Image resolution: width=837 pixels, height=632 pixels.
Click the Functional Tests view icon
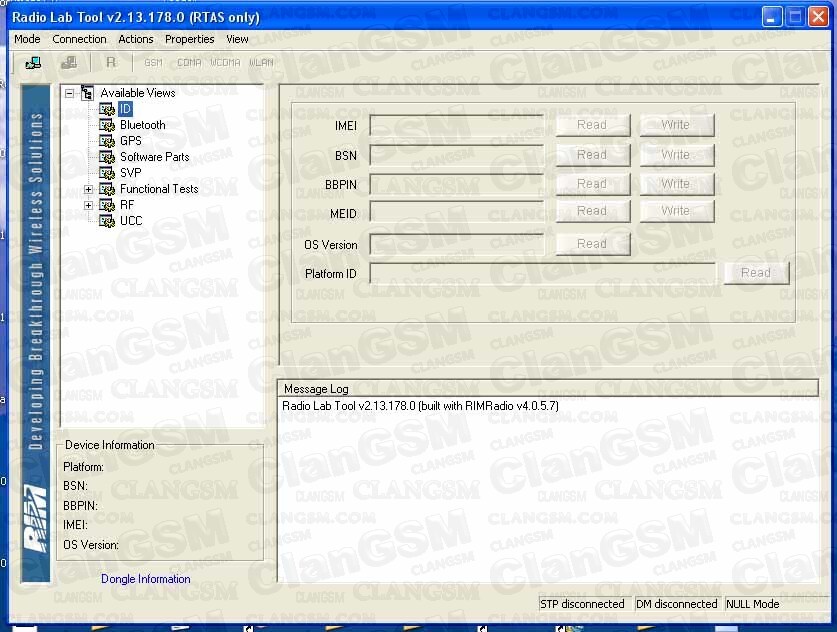pyautogui.click(x=107, y=189)
